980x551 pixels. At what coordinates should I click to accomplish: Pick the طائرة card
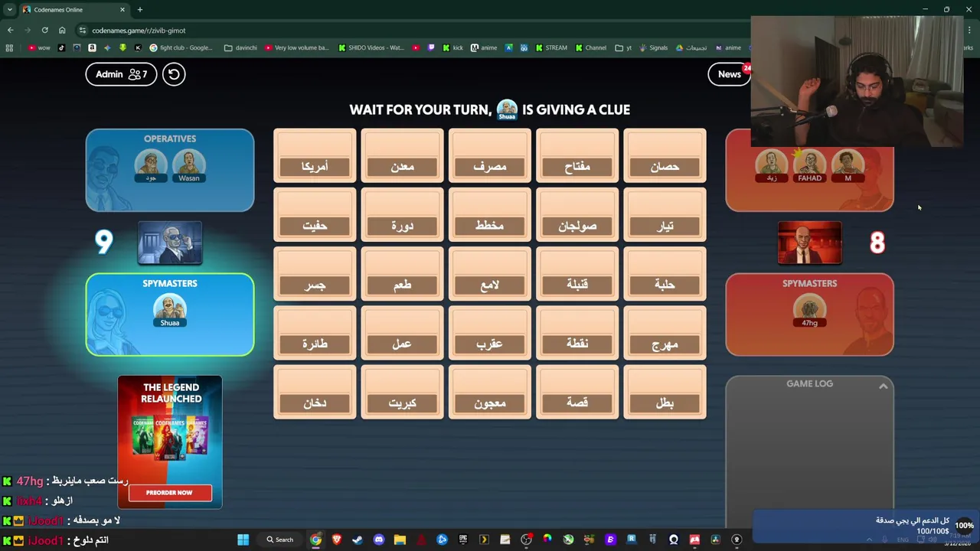click(315, 333)
